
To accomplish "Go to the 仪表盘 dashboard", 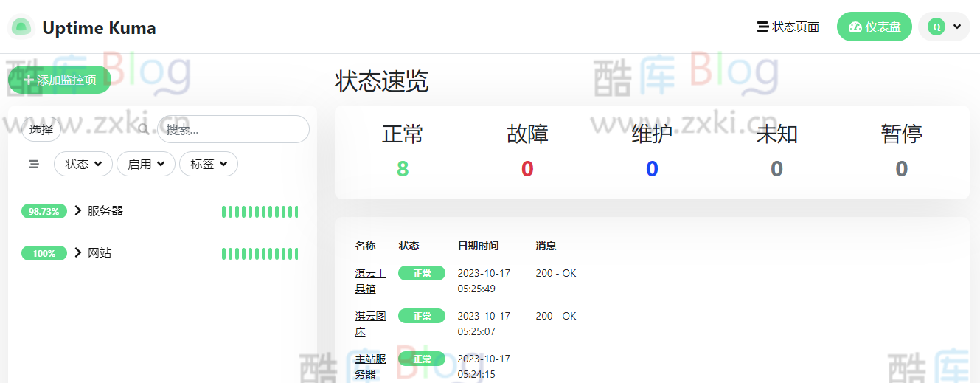I will pos(875,27).
